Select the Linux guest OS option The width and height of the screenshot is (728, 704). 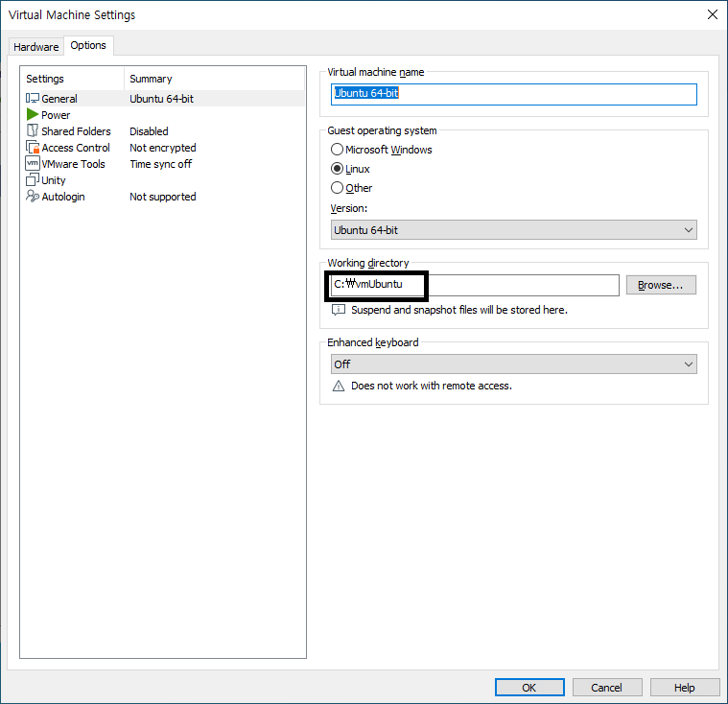tap(337, 169)
